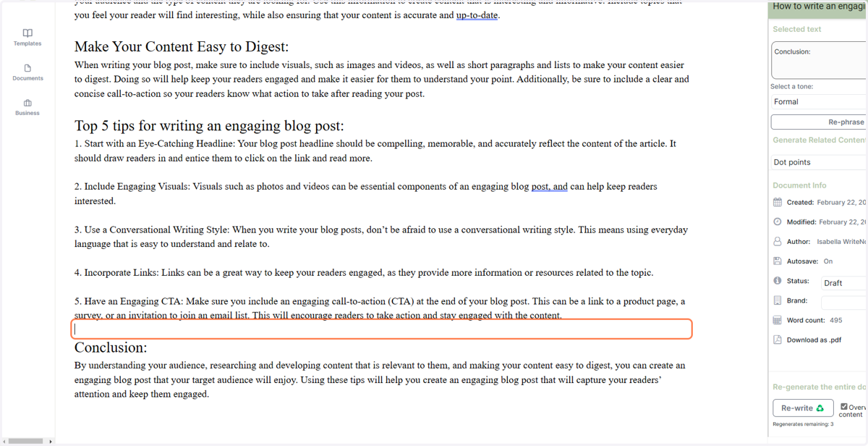
Task: Click the text 'Regenerates remaining: 3'
Action: (803, 424)
